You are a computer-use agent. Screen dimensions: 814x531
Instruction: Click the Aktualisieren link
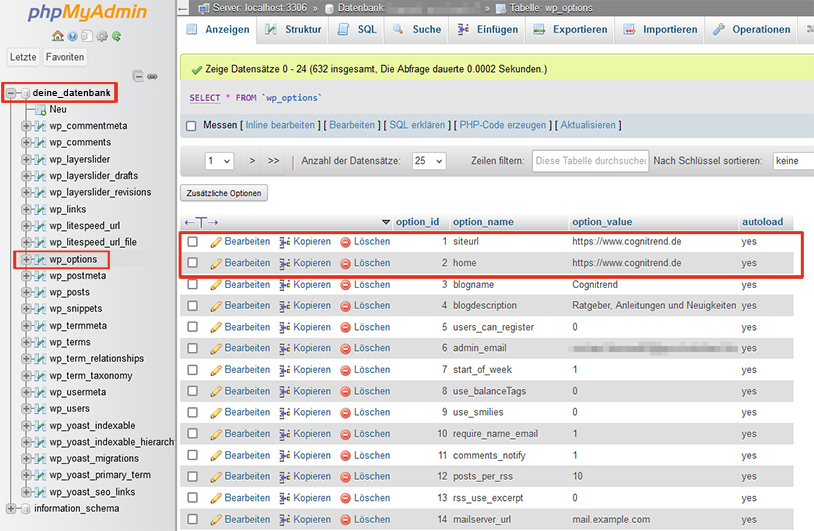click(588, 125)
